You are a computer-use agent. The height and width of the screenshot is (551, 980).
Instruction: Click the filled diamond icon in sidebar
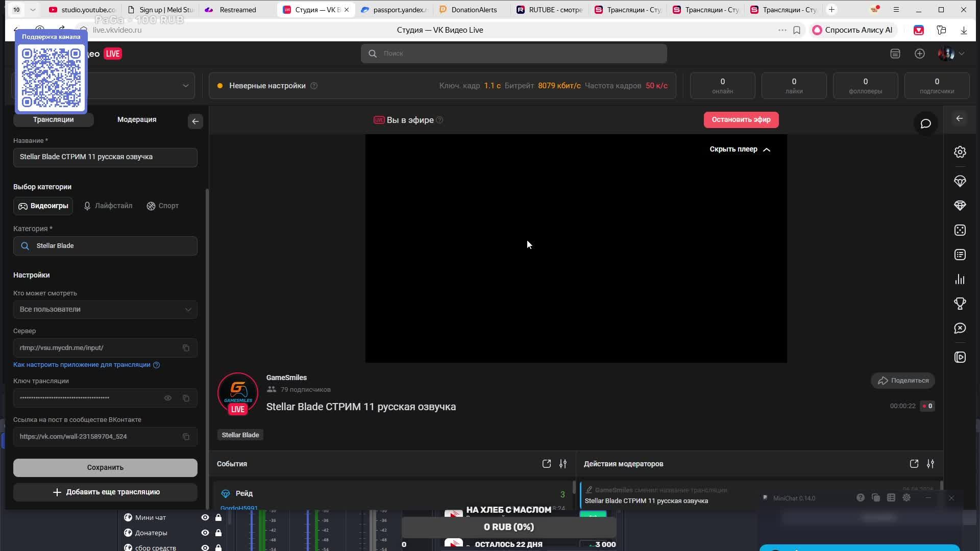pyautogui.click(x=960, y=206)
